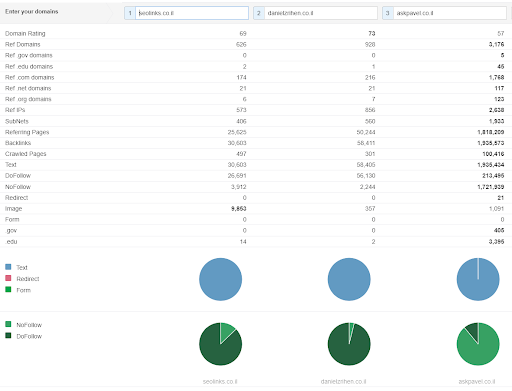Click the Redirect legend red swatch
The image size is (512, 391).
click(x=8, y=278)
